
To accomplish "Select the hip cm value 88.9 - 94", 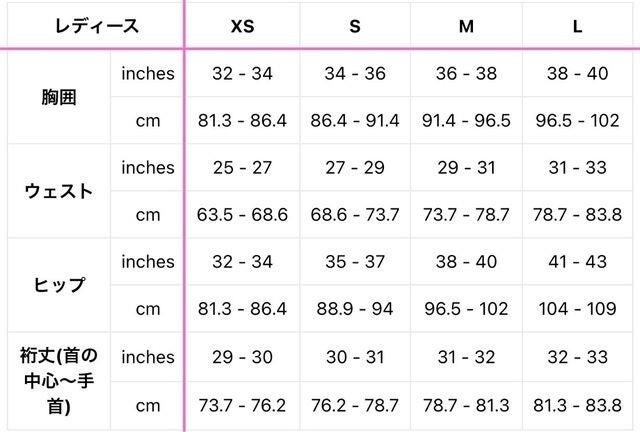I will (x=354, y=310).
